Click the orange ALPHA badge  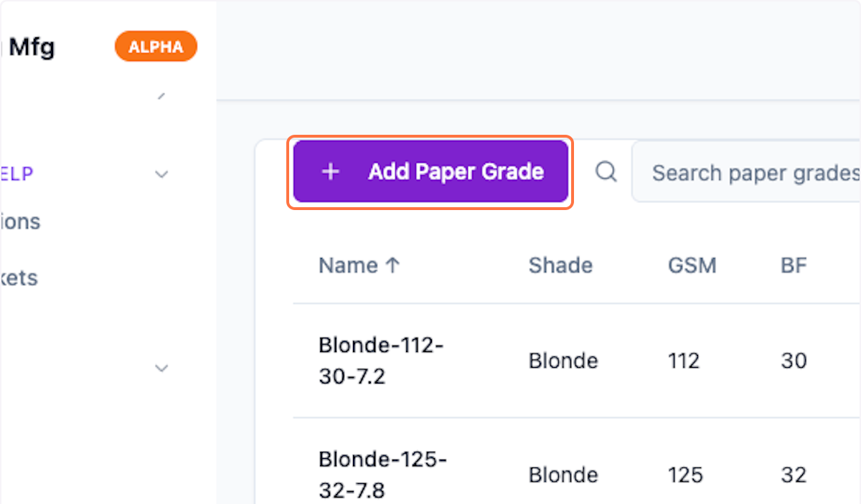click(156, 47)
